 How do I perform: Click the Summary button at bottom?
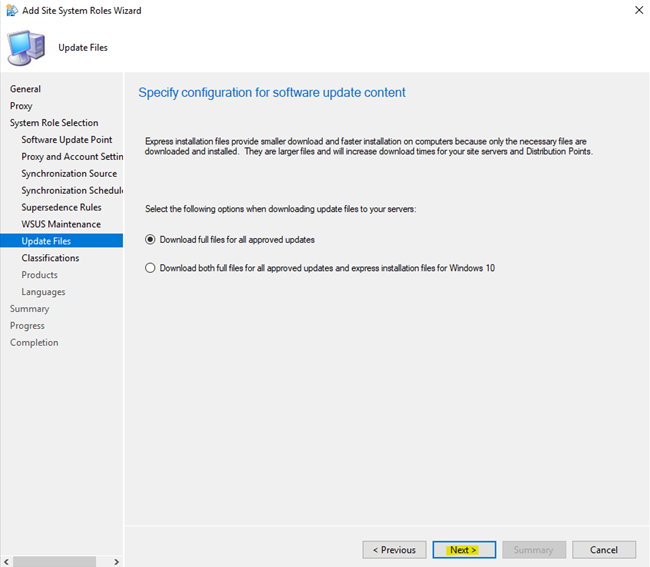[x=534, y=550]
